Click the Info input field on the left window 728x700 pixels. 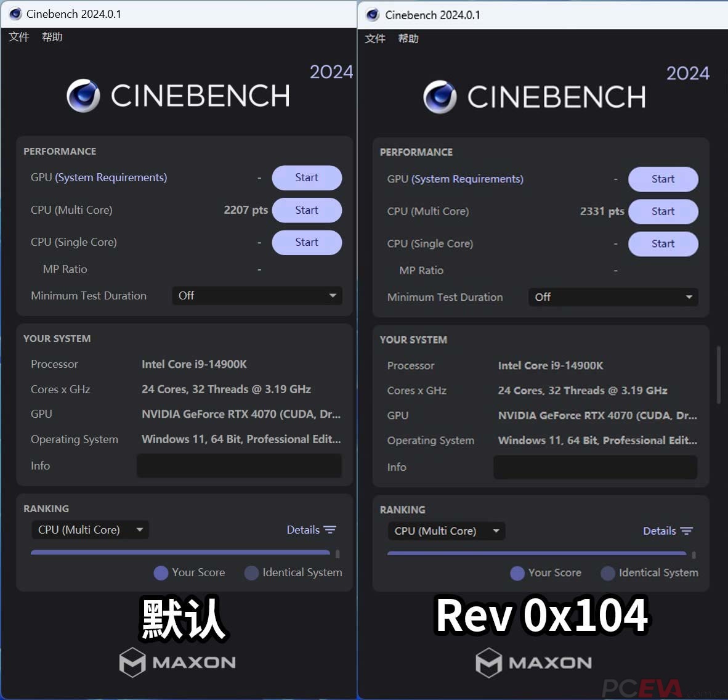(x=239, y=466)
